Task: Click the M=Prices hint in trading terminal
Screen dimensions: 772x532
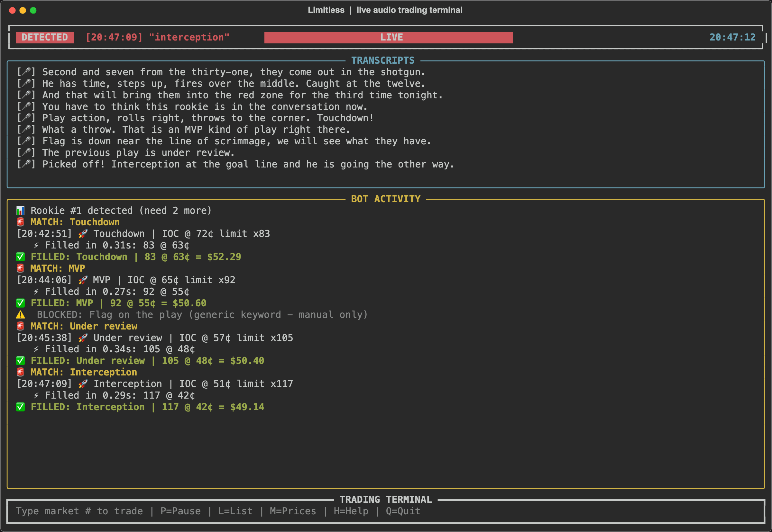Action: click(293, 511)
